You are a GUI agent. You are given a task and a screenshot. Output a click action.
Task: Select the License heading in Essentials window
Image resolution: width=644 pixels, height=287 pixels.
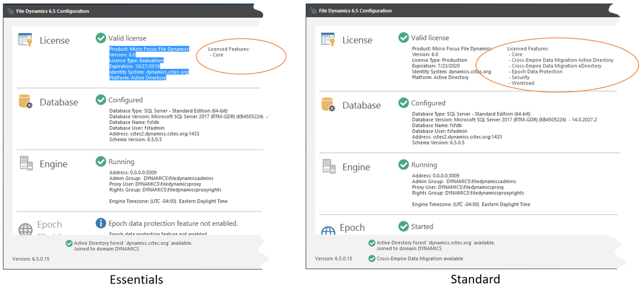[x=54, y=41]
